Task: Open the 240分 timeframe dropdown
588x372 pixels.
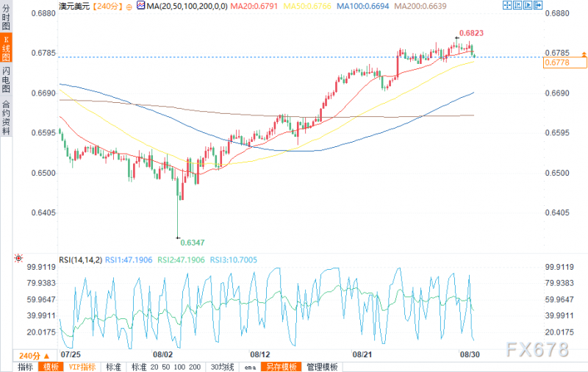Action: (34, 356)
